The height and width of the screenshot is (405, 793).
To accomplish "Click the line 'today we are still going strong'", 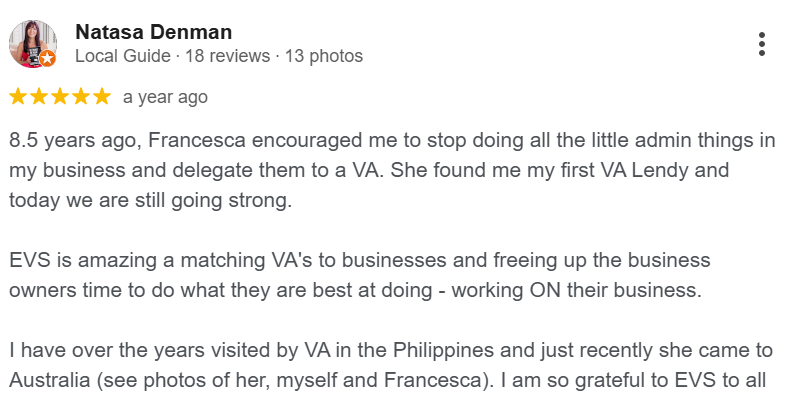I will [150, 200].
